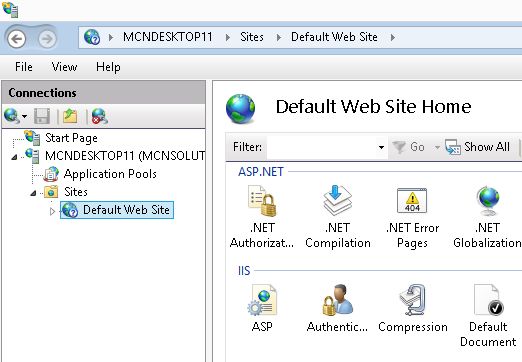The image size is (522, 362).
Task: Click the large Default Web Site globe icon
Action: tap(241, 108)
